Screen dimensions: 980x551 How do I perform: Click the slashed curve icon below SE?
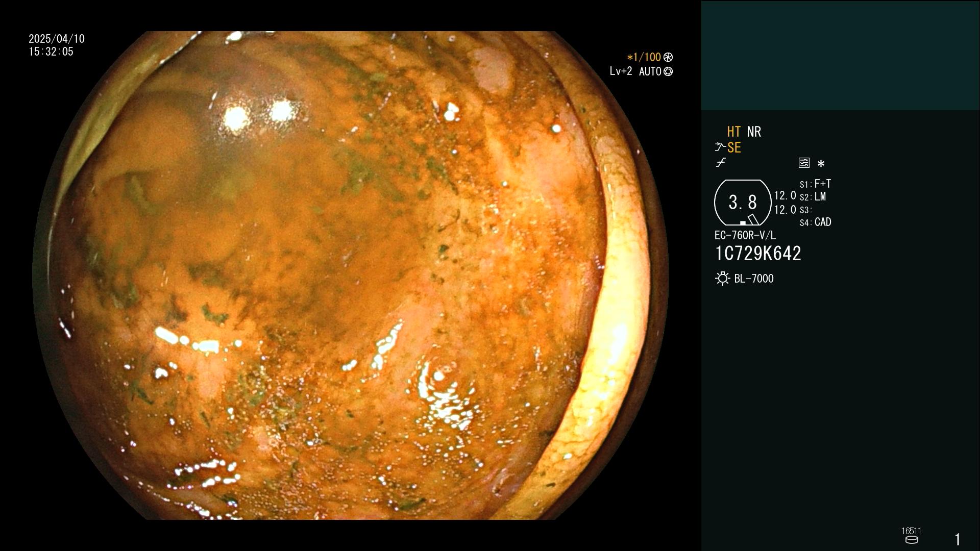(721, 163)
